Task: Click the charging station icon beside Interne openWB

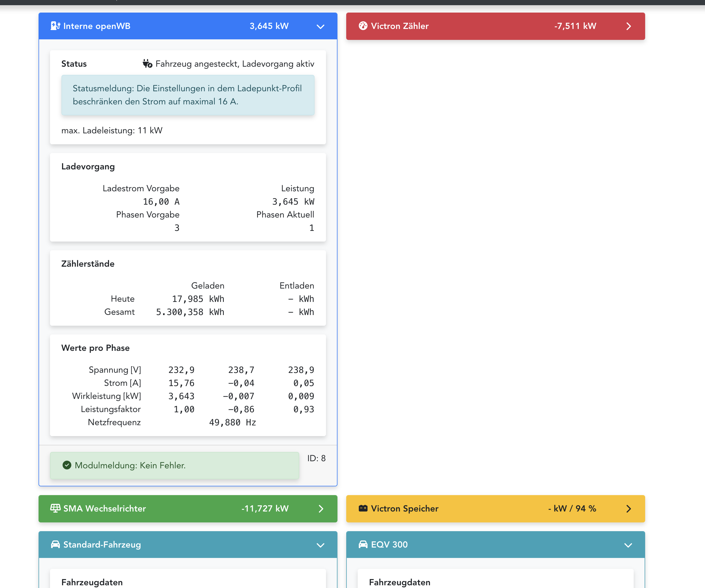Action: (x=55, y=26)
